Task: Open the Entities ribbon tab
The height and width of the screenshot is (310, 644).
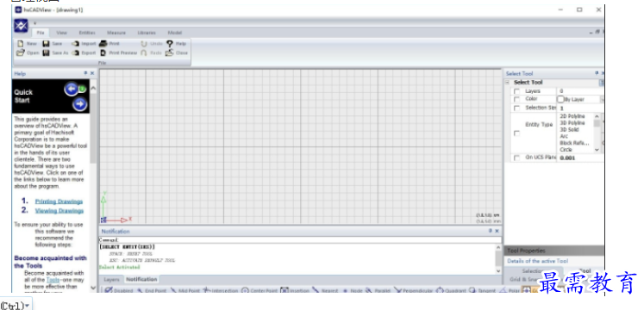Action: 87,33
